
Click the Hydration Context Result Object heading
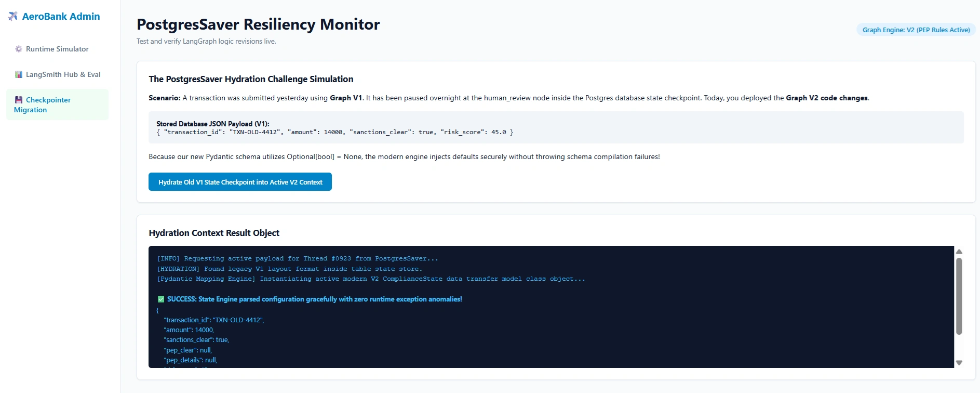pos(214,233)
